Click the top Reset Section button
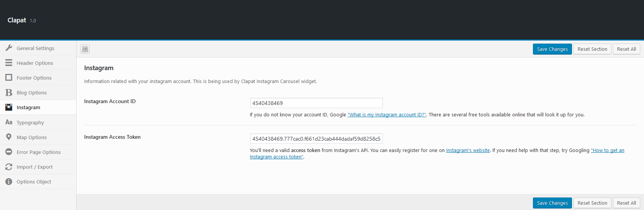The width and height of the screenshot is (644, 210). tap(592, 49)
